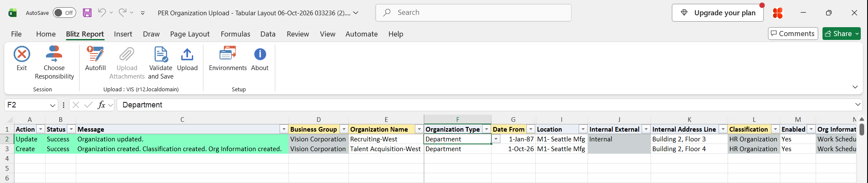Open the Comments pane
The width and height of the screenshot is (868, 183).
pos(793,34)
